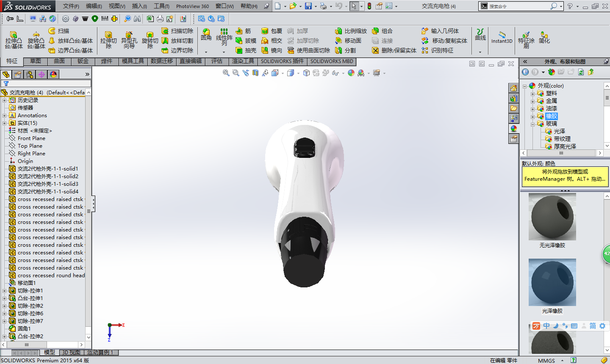Expand the 切除-拉伸1 feature
Screen dimensions: 610x364
[5, 291]
